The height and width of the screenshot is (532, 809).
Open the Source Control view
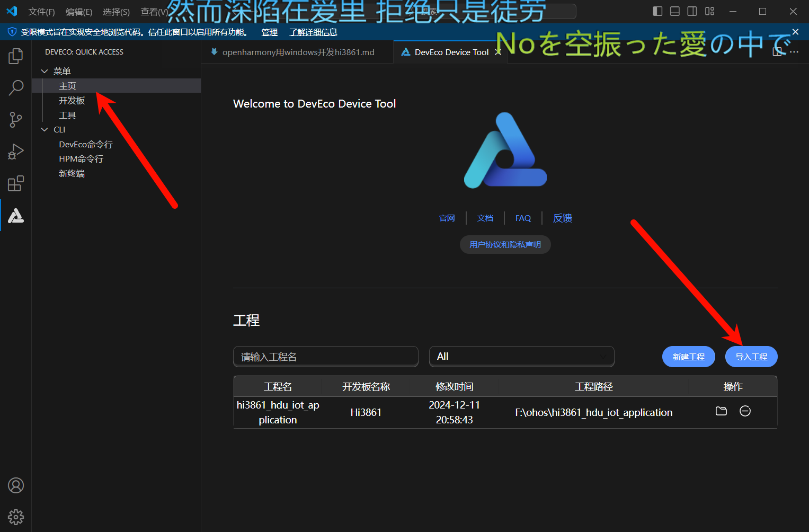(x=16, y=120)
